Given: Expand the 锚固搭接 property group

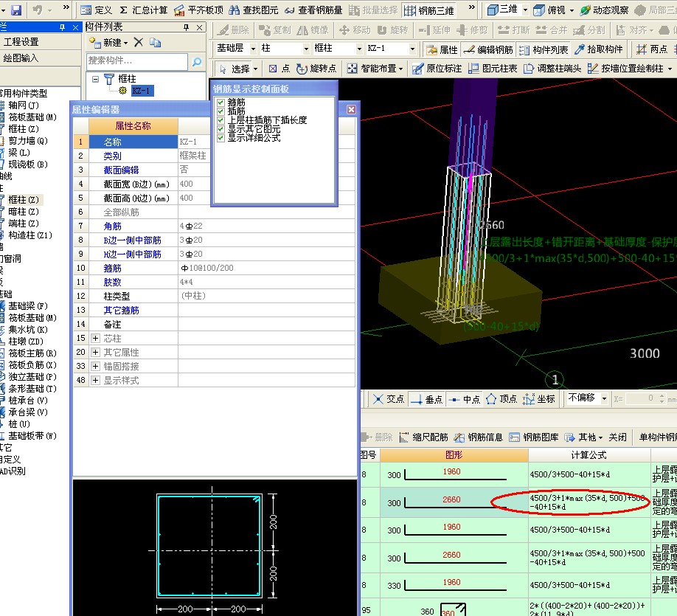Looking at the screenshot, I should point(96,367).
